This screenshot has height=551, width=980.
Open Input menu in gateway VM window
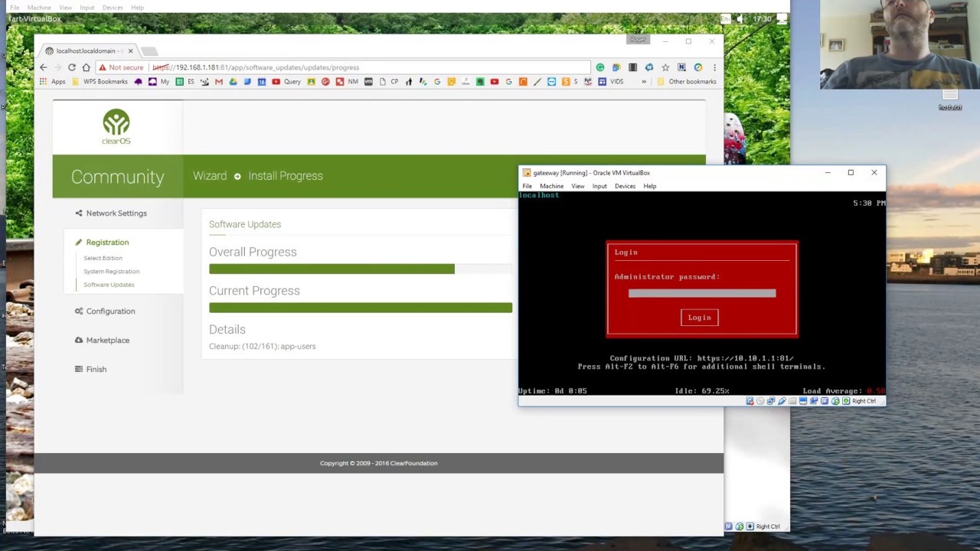pos(599,187)
